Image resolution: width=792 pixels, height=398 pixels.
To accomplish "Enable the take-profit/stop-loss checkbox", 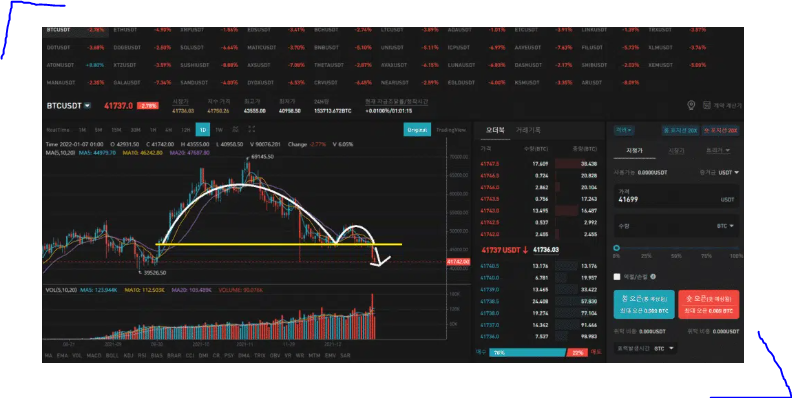I will [x=617, y=277].
